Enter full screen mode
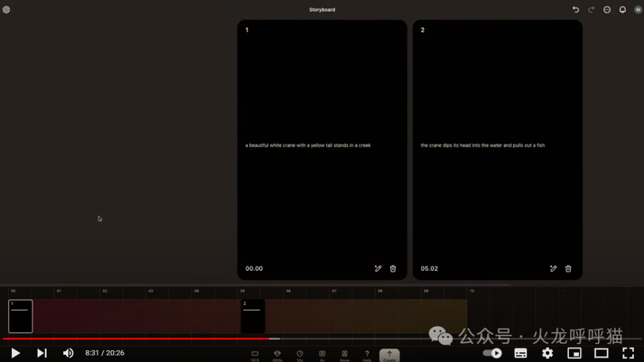This screenshot has width=644, height=362. point(628,353)
